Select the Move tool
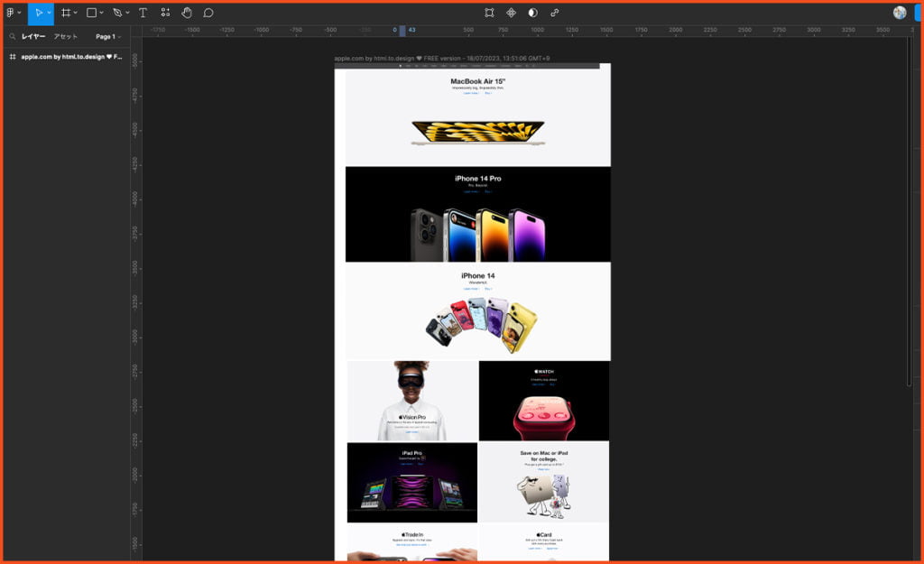Screen dimensions: 924x564 click(38, 14)
